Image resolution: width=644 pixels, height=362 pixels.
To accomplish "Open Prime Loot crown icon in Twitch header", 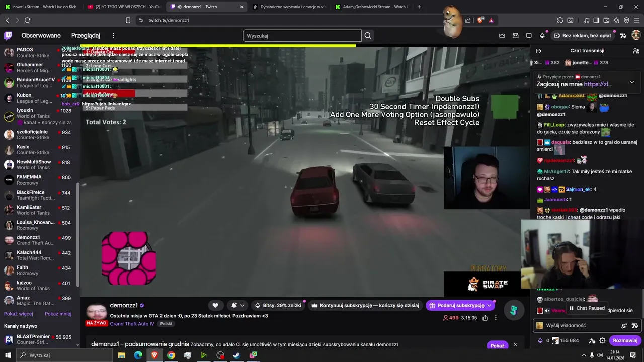I will click(502, 35).
